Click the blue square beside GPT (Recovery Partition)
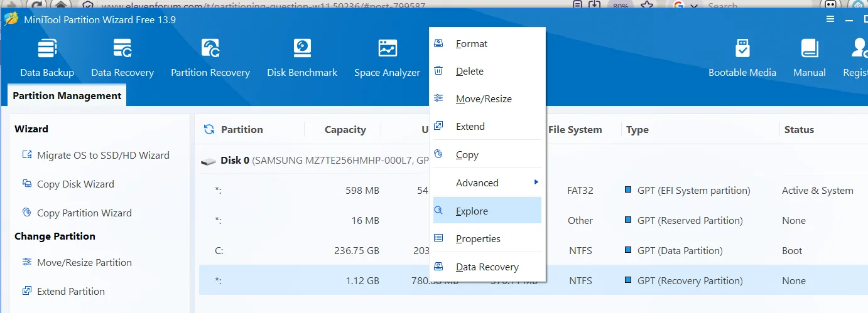This screenshot has height=313, width=868. pyautogui.click(x=629, y=280)
